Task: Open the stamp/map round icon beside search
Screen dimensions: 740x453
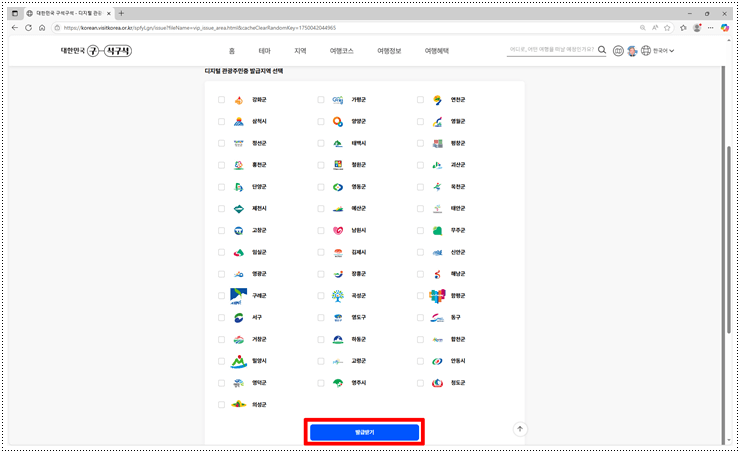Action: coord(618,51)
